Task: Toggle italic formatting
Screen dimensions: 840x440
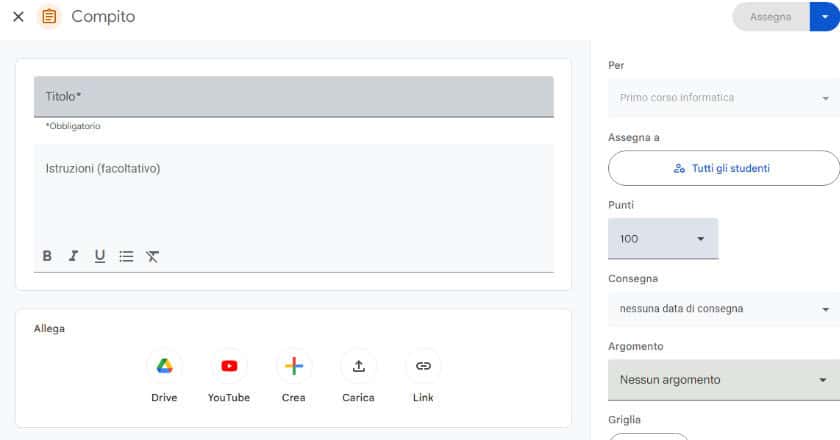Action: [x=73, y=256]
